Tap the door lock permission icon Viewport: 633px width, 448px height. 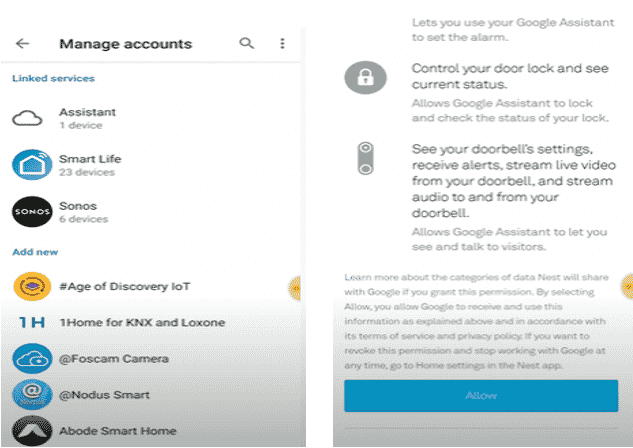[365, 77]
